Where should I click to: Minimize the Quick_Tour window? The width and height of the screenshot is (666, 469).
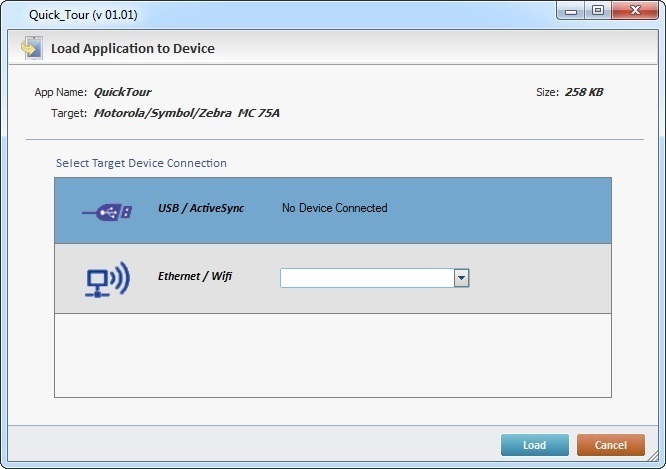(x=571, y=10)
